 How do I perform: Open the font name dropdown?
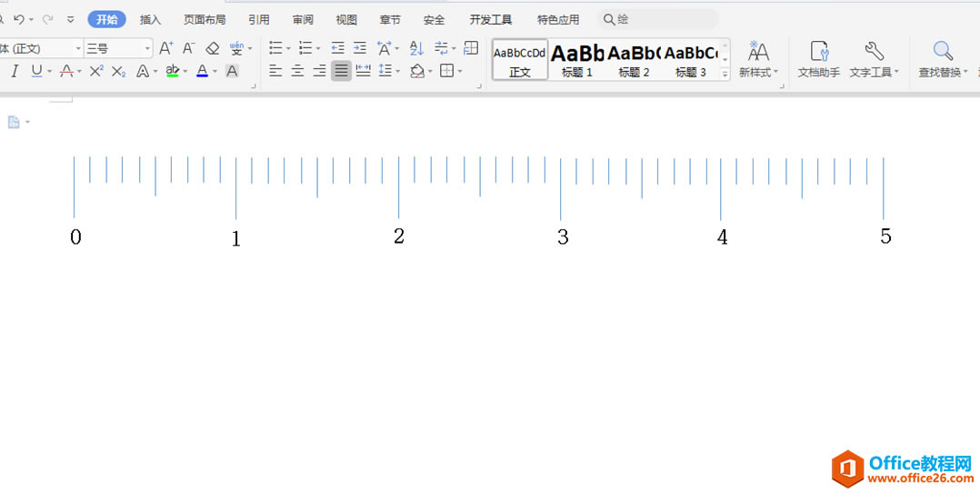pyautogui.click(x=78, y=48)
